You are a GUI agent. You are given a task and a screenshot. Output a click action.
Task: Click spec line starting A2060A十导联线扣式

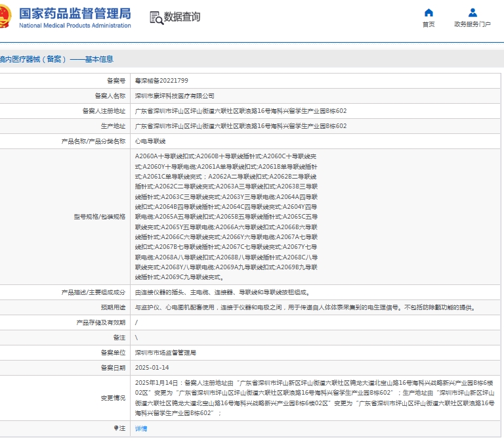click(x=226, y=156)
